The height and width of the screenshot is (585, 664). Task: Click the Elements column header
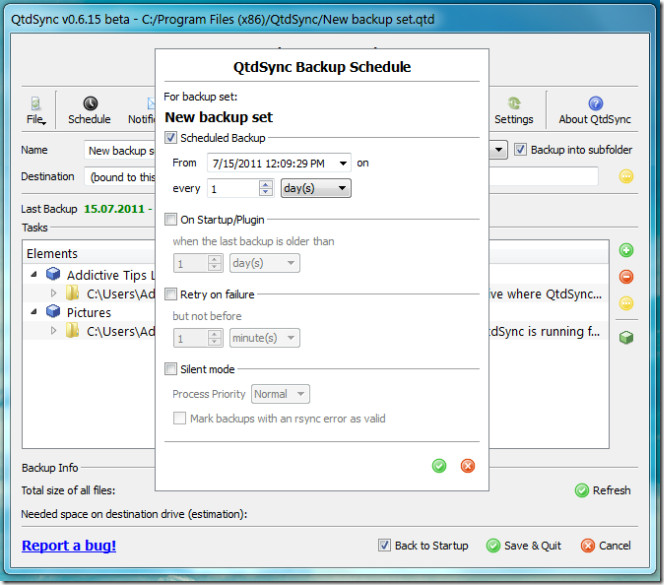(52, 253)
